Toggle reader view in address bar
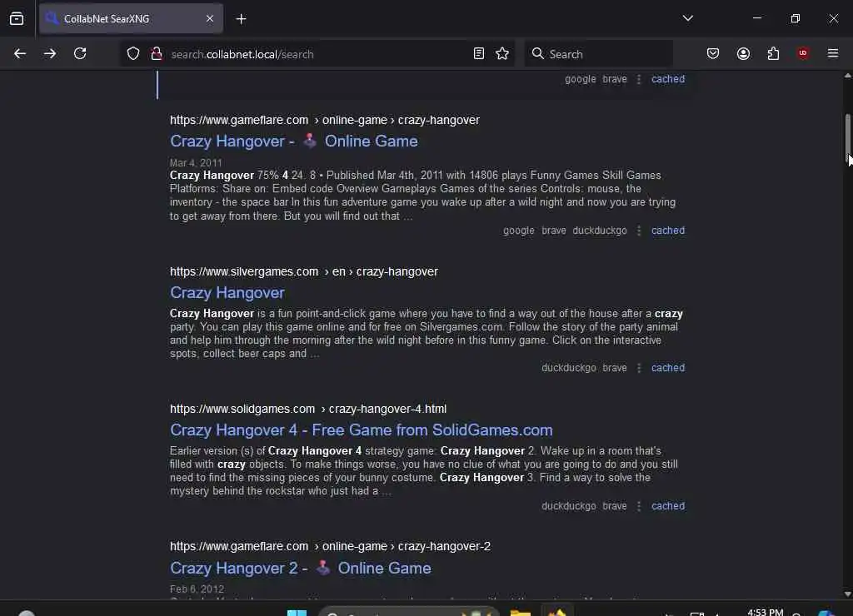This screenshot has height=616, width=853. coord(479,53)
